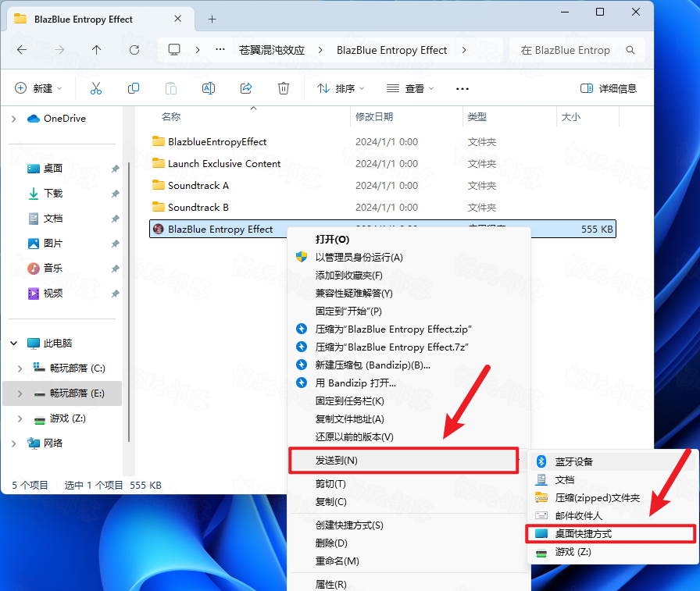Click 用 Bandizip 打开... menu entry
700x591 pixels.
(x=355, y=383)
